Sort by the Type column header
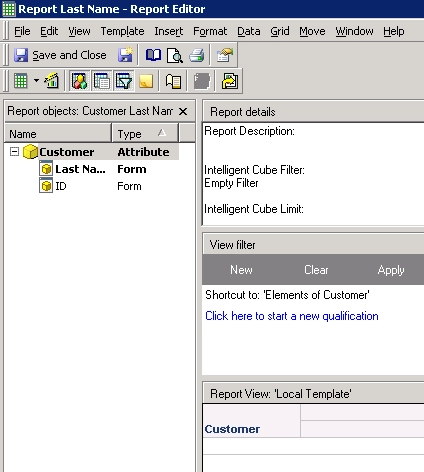Viewport: 424px width, 472px height. click(x=145, y=134)
